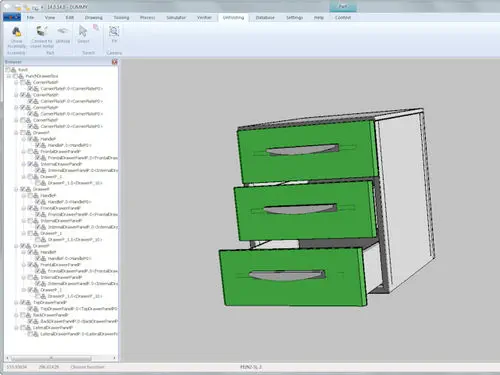
Task: Click the Fit camera icon
Action: [114, 31]
